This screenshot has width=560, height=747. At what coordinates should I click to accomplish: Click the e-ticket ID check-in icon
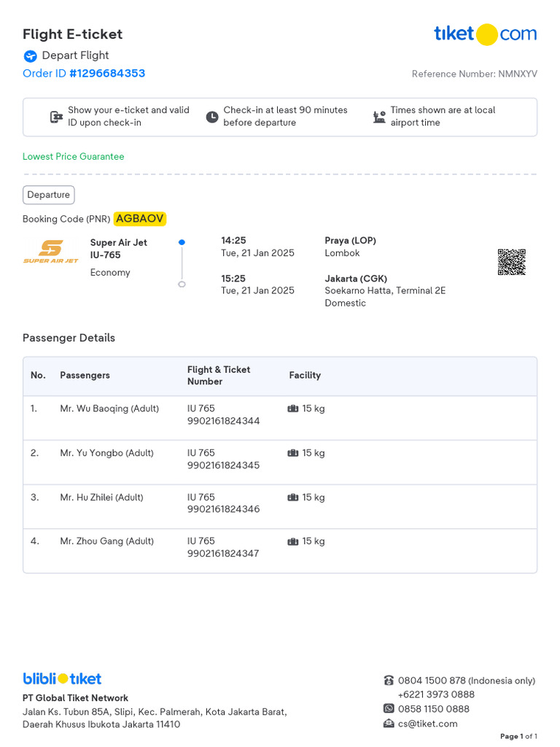click(56, 117)
